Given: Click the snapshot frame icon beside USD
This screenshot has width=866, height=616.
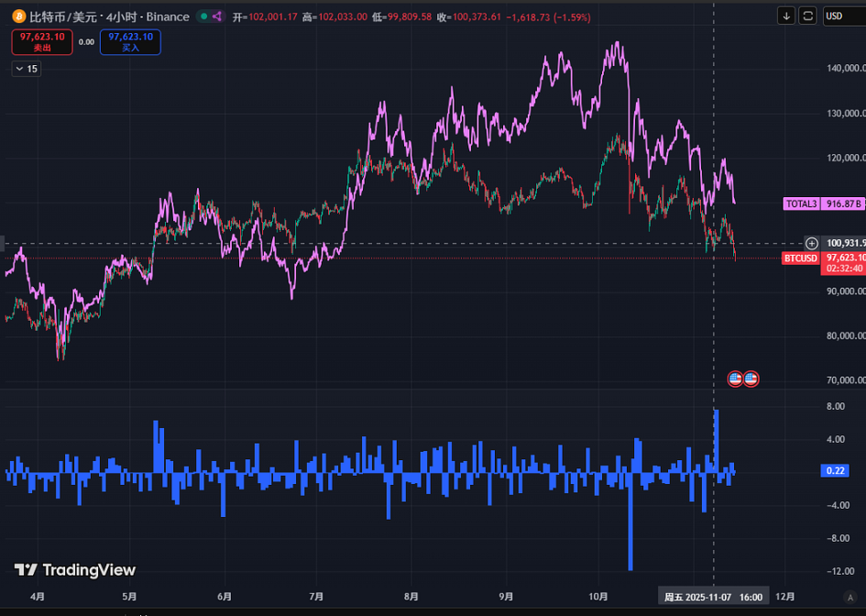Looking at the screenshot, I should 807,16.
